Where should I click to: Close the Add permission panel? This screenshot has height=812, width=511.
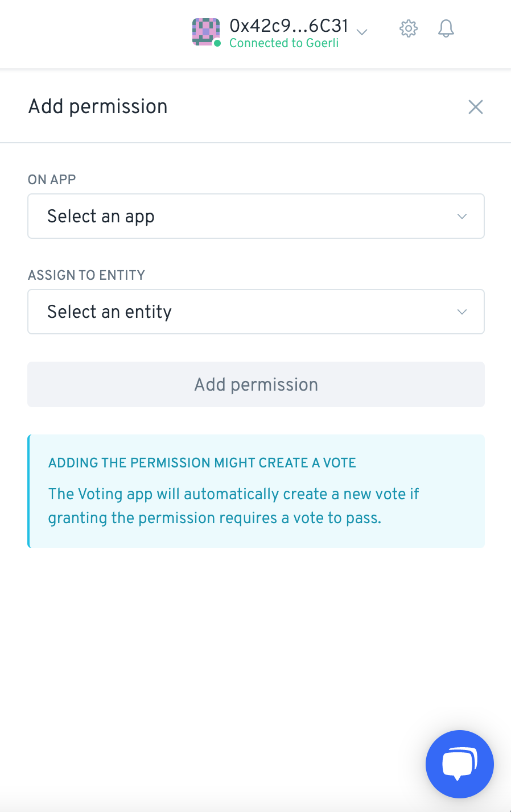click(x=476, y=107)
